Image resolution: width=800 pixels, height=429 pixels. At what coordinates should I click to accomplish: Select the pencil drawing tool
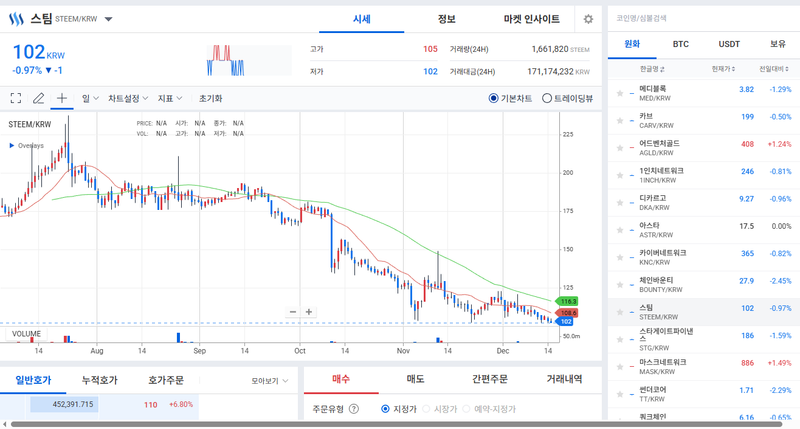pos(39,98)
